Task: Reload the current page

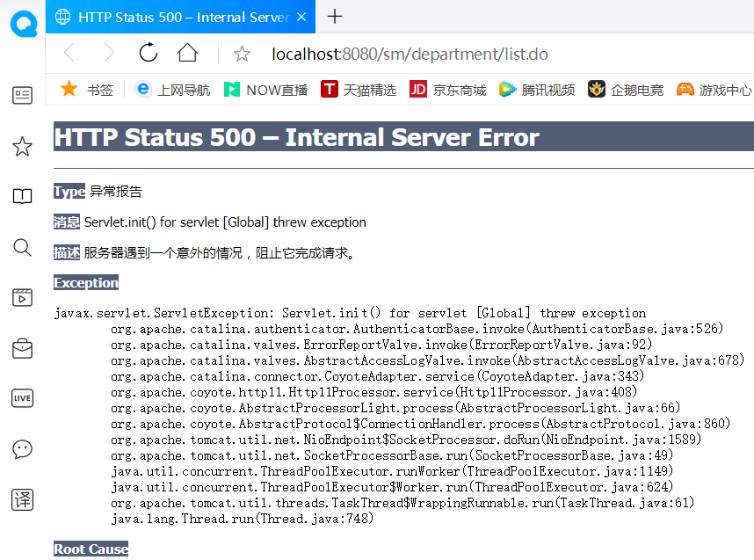Action: click(149, 53)
